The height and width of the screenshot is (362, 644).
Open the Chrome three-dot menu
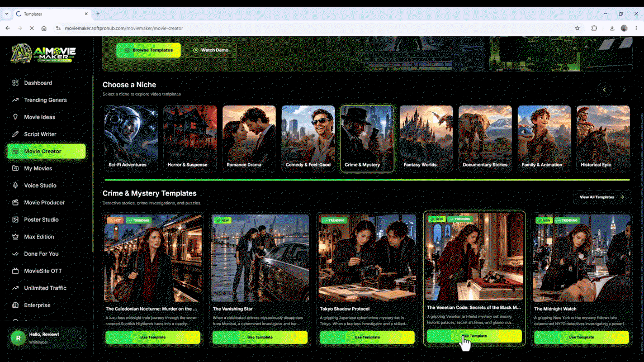(x=636, y=28)
